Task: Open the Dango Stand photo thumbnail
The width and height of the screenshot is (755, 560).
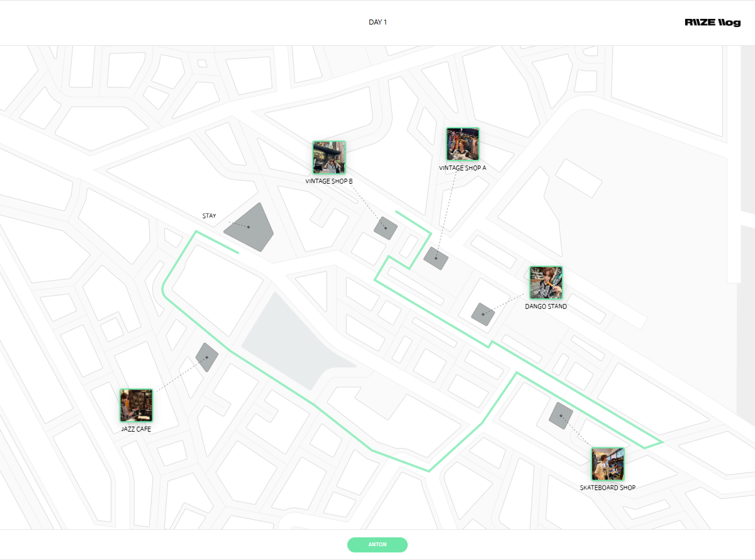Action: pos(546,283)
